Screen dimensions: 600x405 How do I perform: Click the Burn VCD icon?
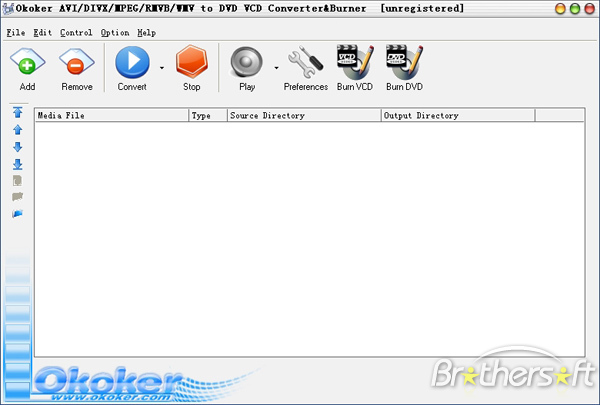click(355, 61)
